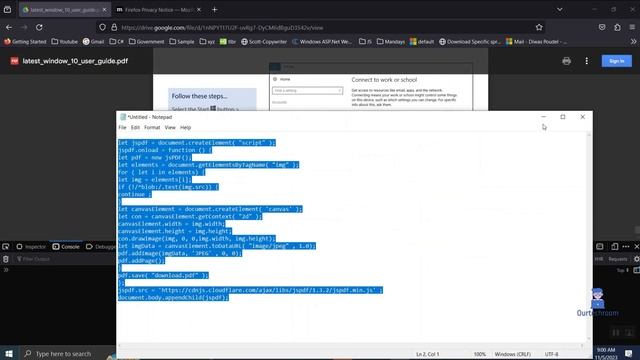Close the latest_window_10_user_guide tab
This screenshot has width=640, height=360.
[x=104, y=9]
